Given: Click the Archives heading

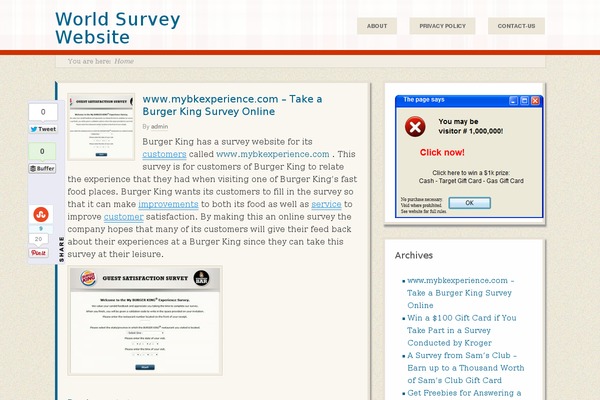Looking at the screenshot, I should point(414,255).
